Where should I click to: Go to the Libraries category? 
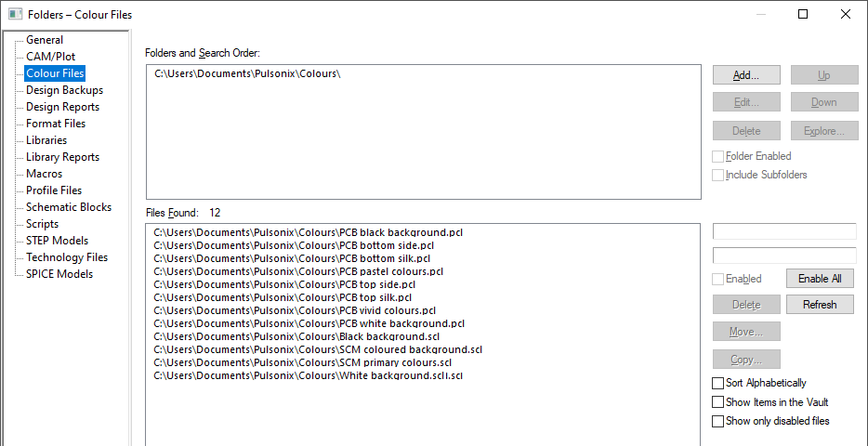pyautogui.click(x=46, y=140)
